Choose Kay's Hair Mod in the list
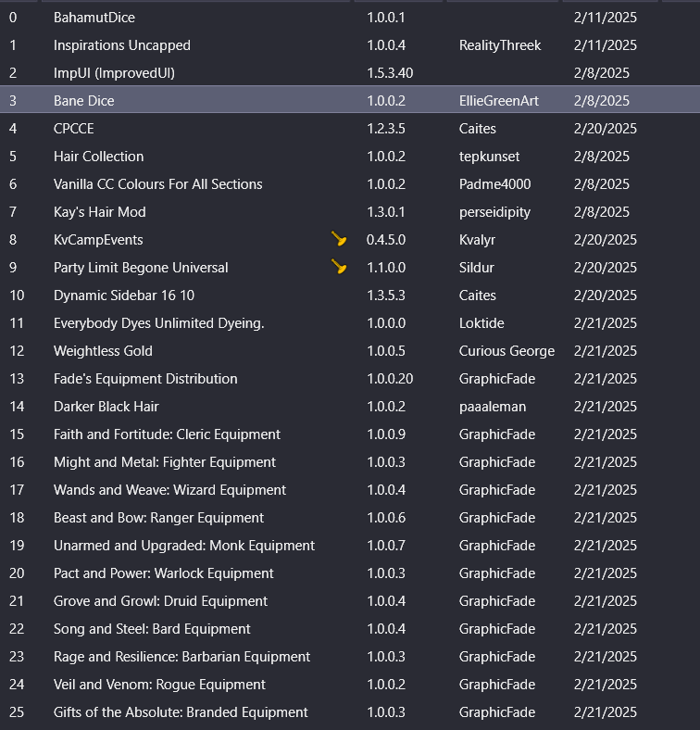Viewport: 700px width, 730px height. 100,212
